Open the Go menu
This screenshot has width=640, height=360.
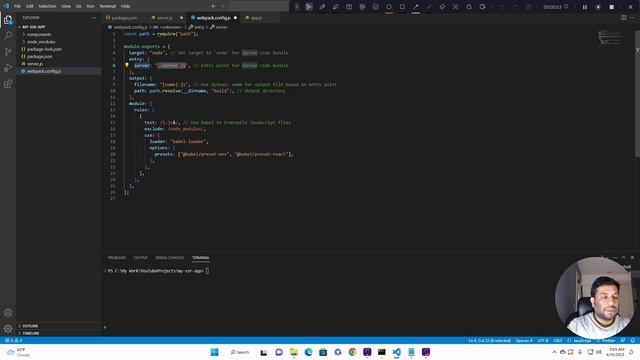tap(78, 6)
